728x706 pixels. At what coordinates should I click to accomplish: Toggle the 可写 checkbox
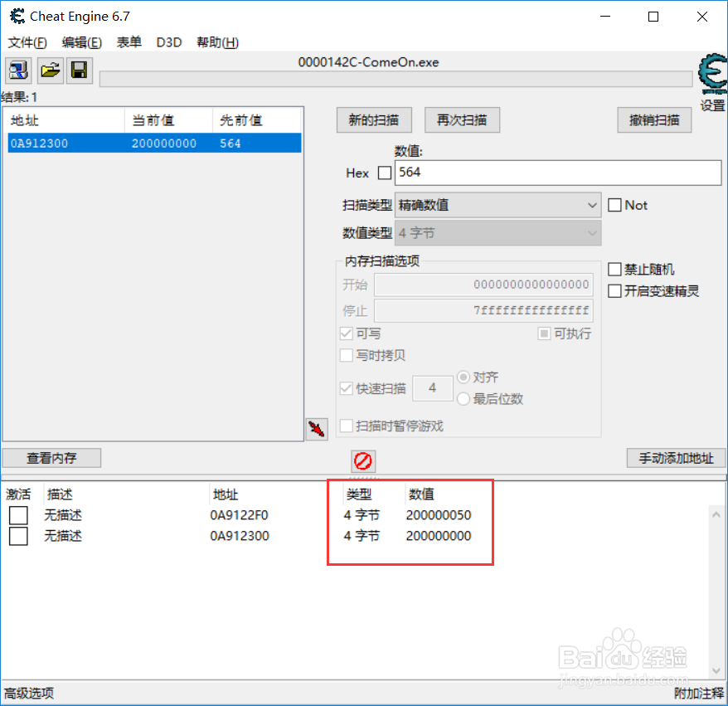[x=347, y=333]
